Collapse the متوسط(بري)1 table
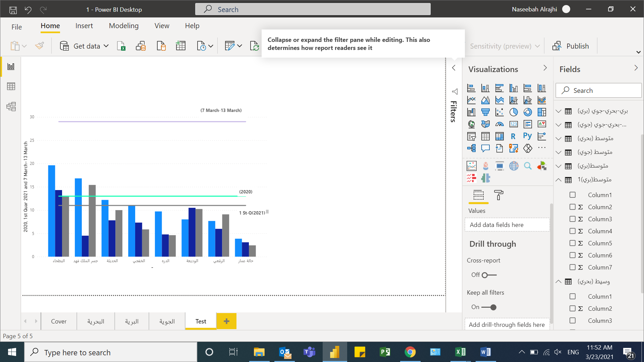This screenshot has width=644, height=362. tap(558, 180)
